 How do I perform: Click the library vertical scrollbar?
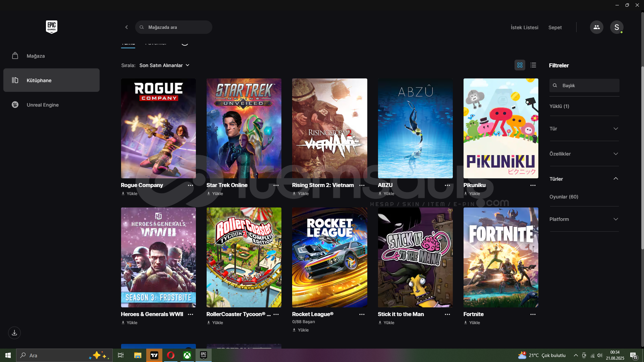642,158
